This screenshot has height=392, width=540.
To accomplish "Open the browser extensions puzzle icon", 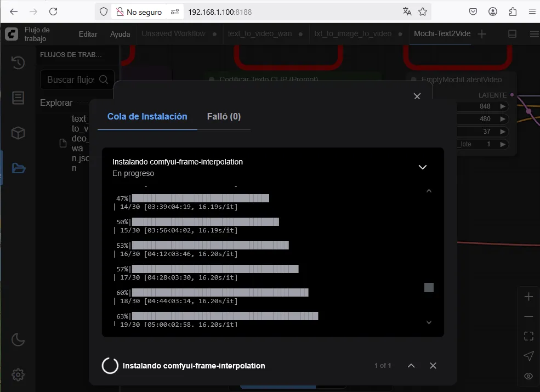I will coord(513,12).
